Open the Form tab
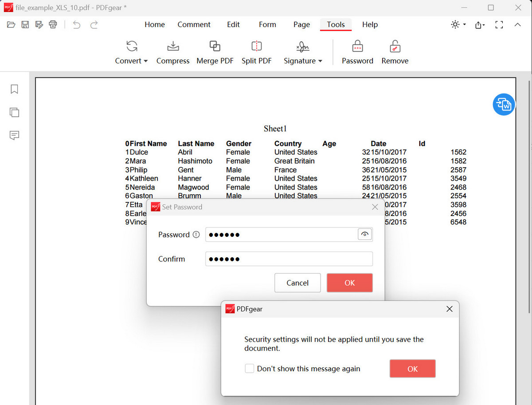The height and width of the screenshot is (405, 532). (x=267, y=24)
